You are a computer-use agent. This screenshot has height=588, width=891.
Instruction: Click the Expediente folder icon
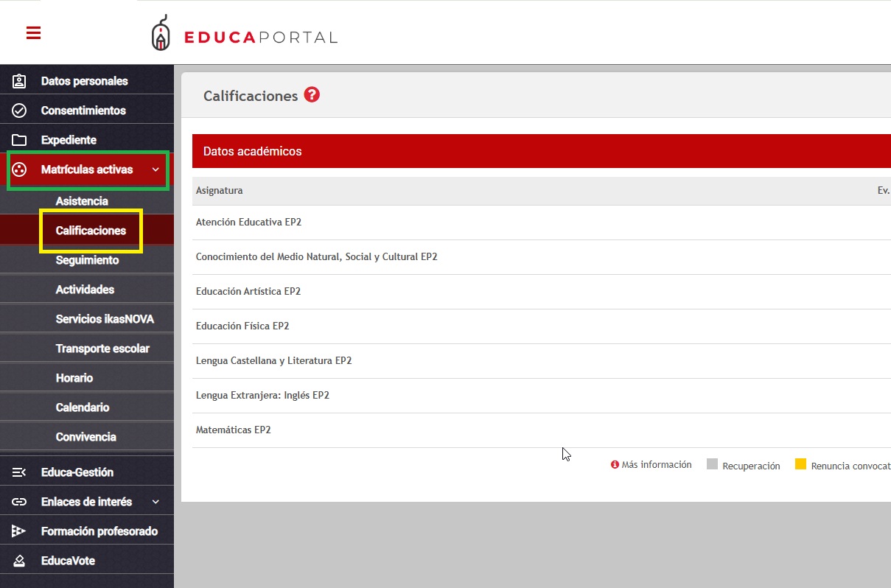[x=19, y=140]
